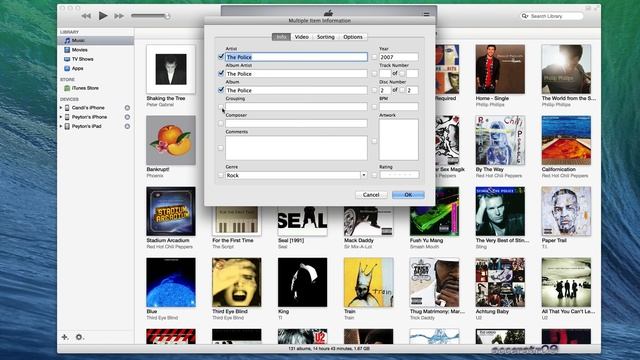The image size is (640, 360).
Task: Check the Composer checkbox
Action: tap(221, 123)
